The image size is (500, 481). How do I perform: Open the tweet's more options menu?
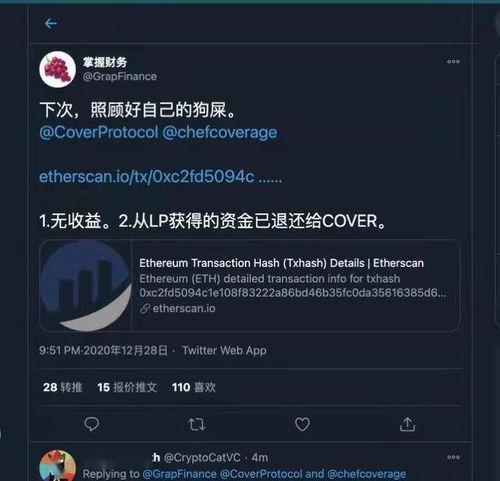[453, 61]
